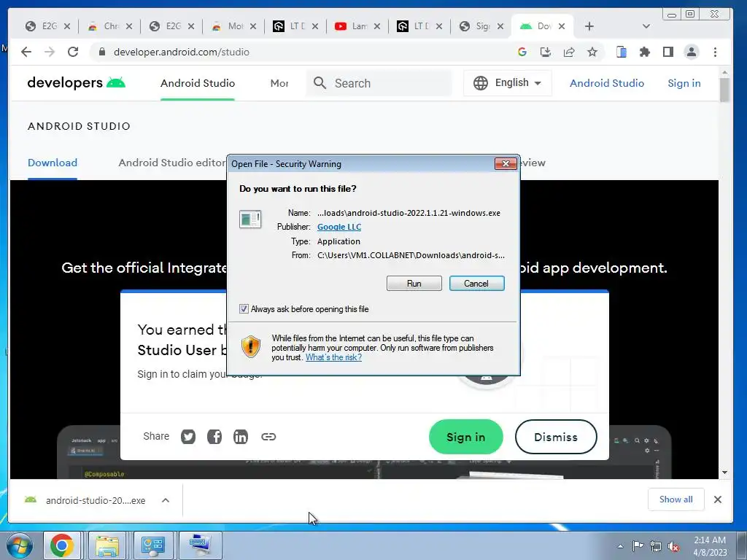The image size is (747, 560).
Task: Share badge on Facebook
Action: (x=214, y=437)
